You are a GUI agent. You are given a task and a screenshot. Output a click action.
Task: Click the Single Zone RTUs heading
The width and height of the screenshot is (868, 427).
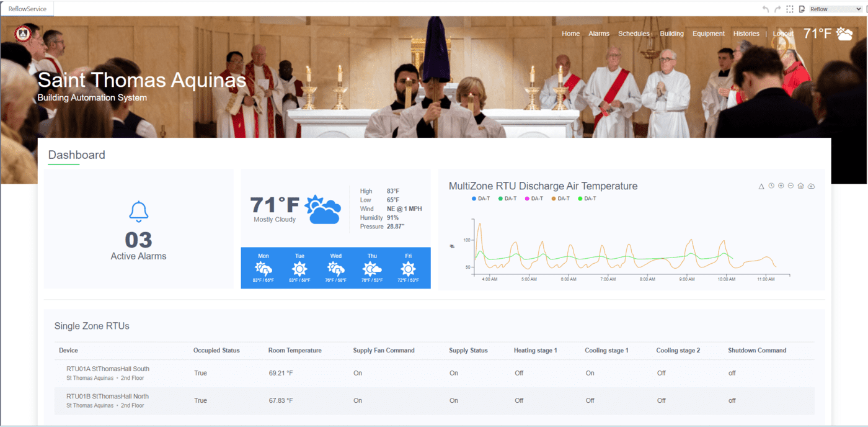[x=92, y=326]
